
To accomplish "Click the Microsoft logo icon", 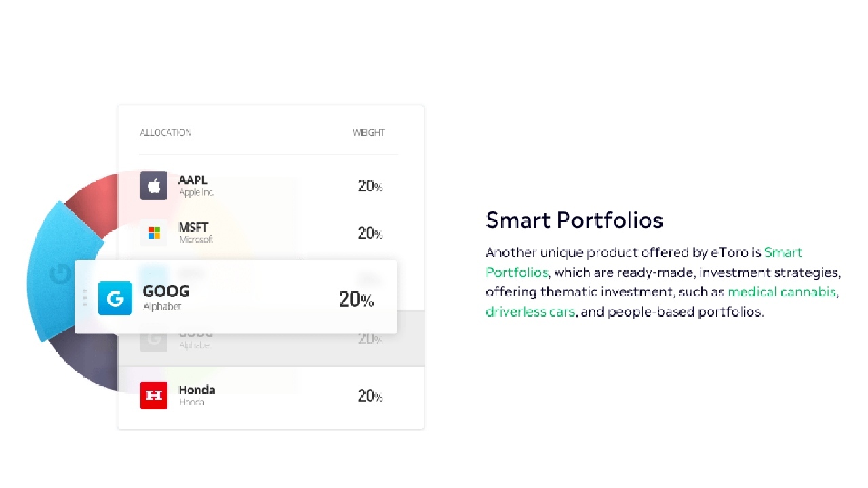I will [x=154, y=233].
